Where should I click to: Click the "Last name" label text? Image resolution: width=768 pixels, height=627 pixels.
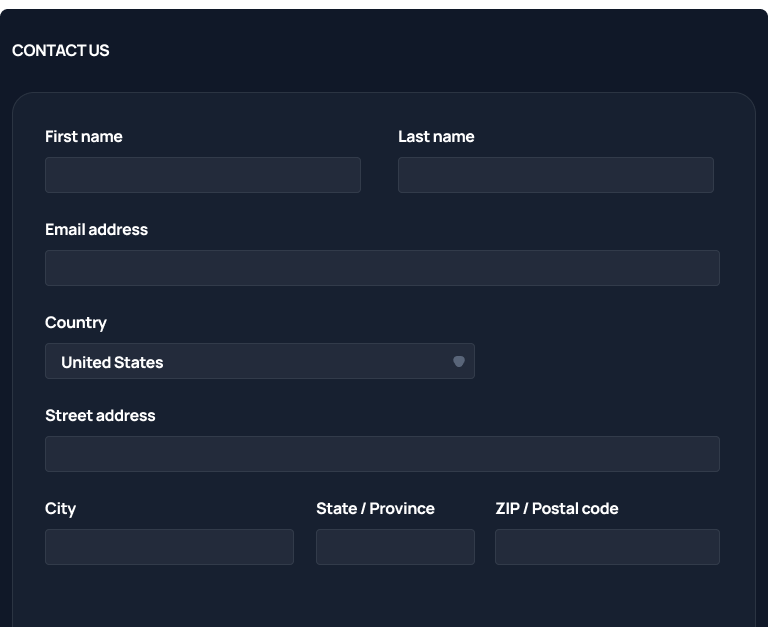click(x=436, y=136)
